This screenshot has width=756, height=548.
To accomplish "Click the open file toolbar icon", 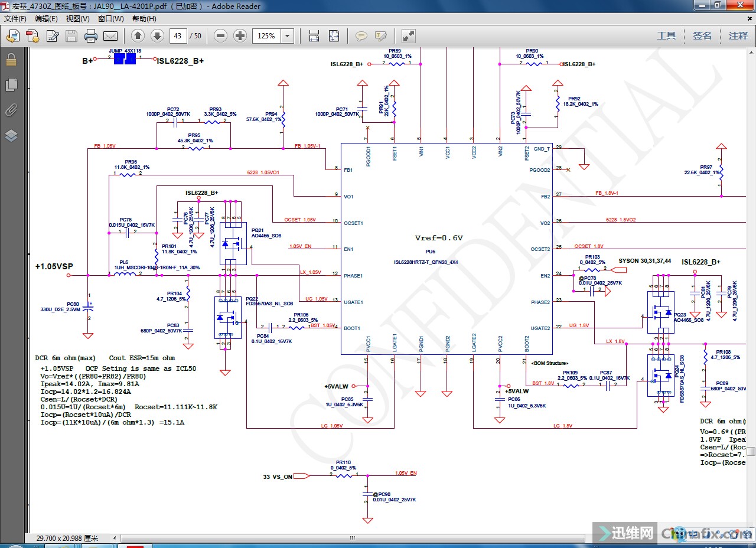I will [x=12, y=37].
